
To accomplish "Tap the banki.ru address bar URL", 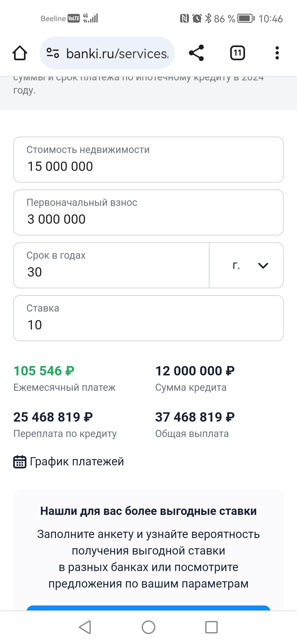I will (x=117, y=53).
